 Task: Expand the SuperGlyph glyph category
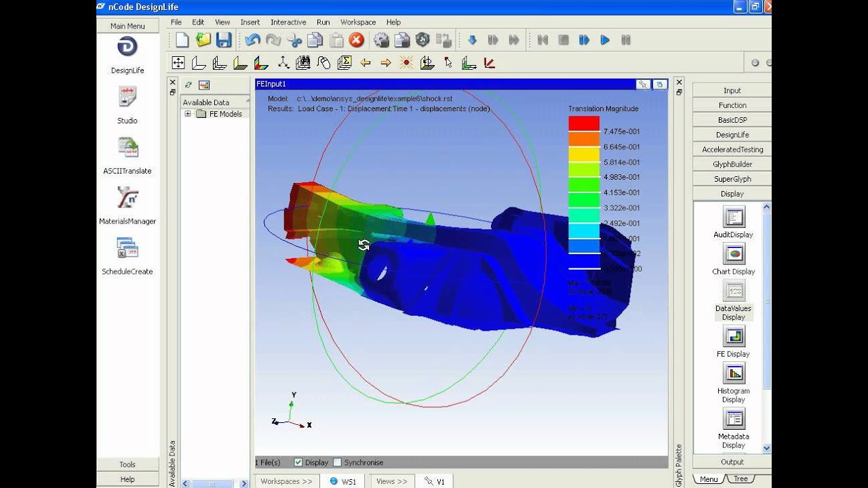tap(732, 179)
